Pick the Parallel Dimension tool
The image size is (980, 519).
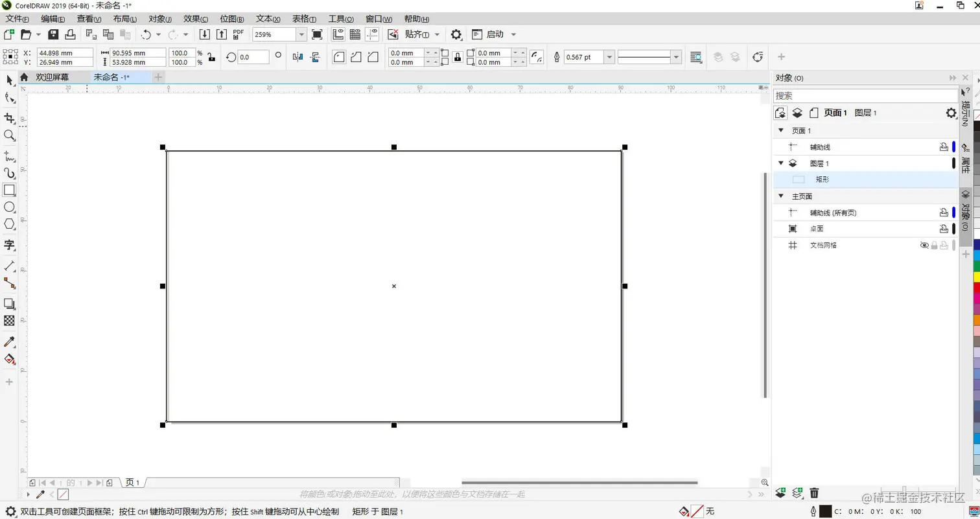9,266
